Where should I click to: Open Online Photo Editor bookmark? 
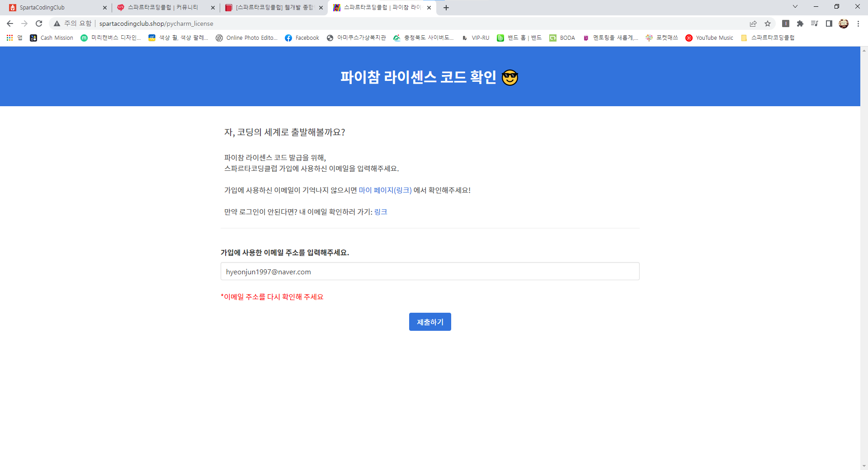pos(246,38)
